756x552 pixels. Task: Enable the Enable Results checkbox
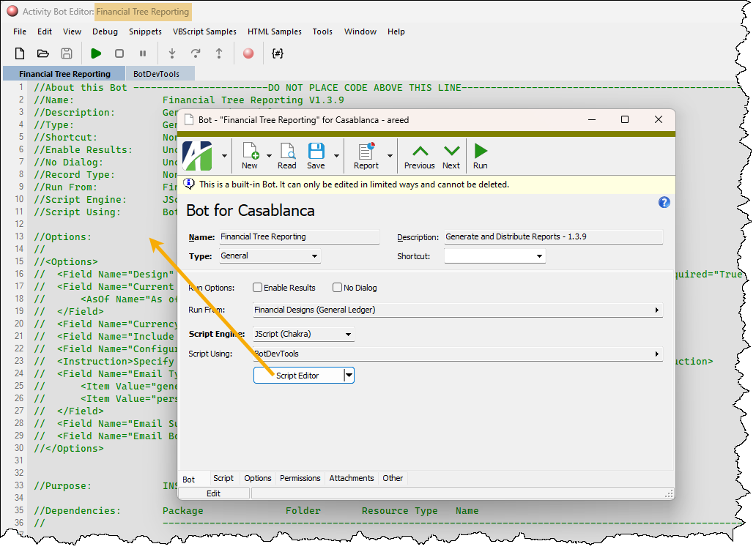[x=258, y=288]
